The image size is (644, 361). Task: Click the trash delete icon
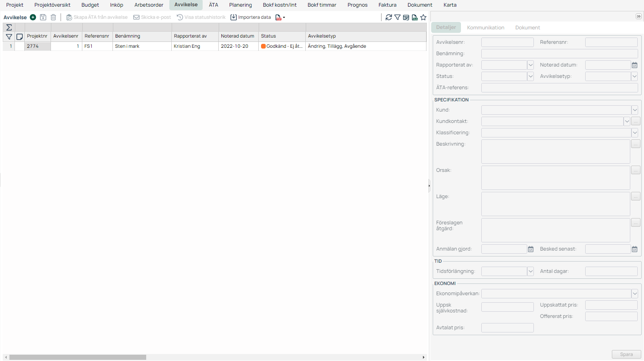[53, 17]
